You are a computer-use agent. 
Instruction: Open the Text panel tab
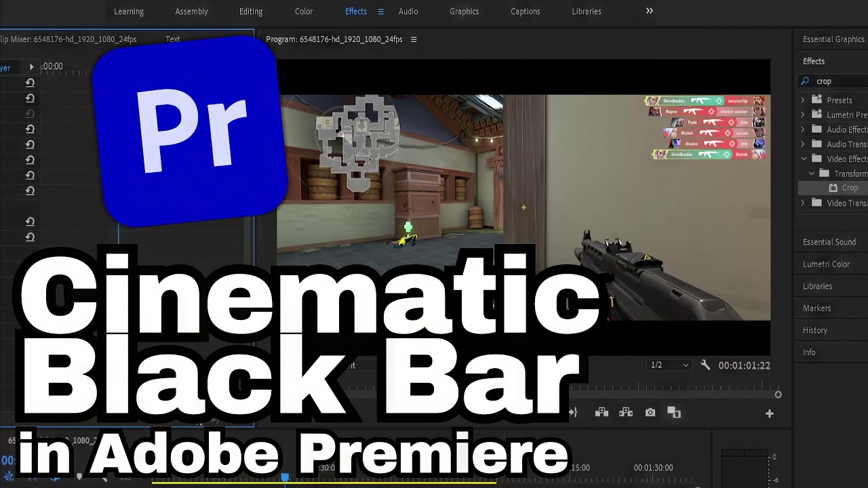tap(173, 39)
